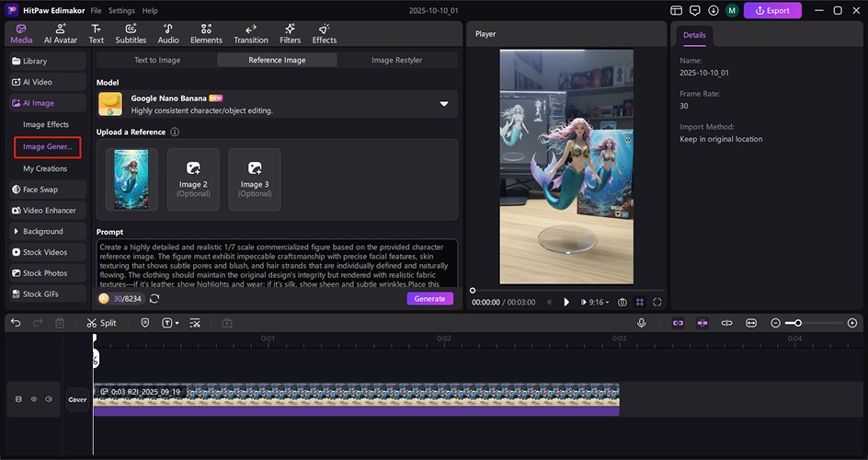Open the AI Avatar panel
Screen dimensions: 868x460
click(x=61, y=33)
